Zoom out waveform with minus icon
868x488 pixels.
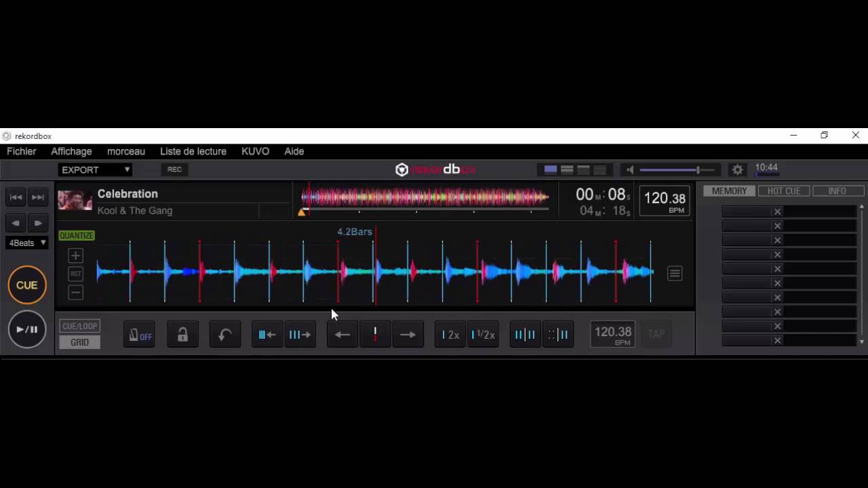tap(75, 293)
